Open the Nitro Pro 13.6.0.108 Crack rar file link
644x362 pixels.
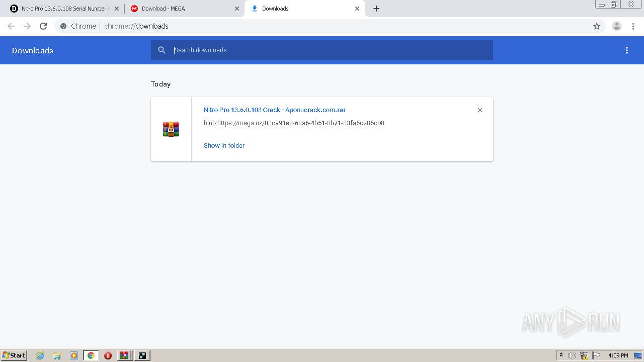[275, 110]
